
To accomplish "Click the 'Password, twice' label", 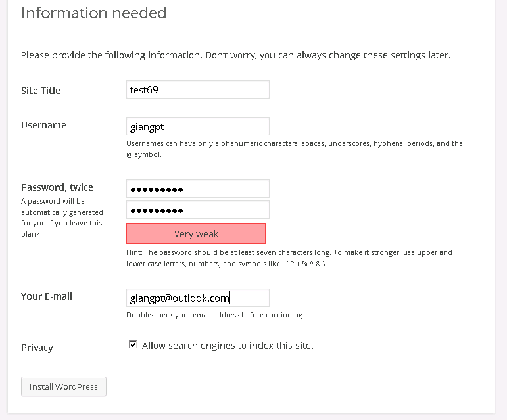I will pyautogui.click(x=57, y=187).
